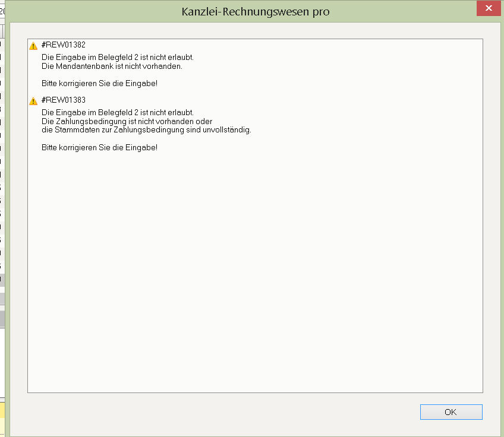Viewport: 504px width, 437px height.
Task: Click the line 'Die Zahlungsbedingung ist nicht vorhanden oder'
Action: [x=127, y=122]
